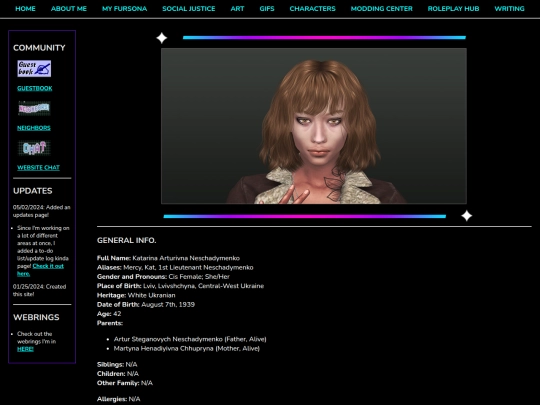
Task: Follow the GUESTBOOK text link
Action: [35, 89]
